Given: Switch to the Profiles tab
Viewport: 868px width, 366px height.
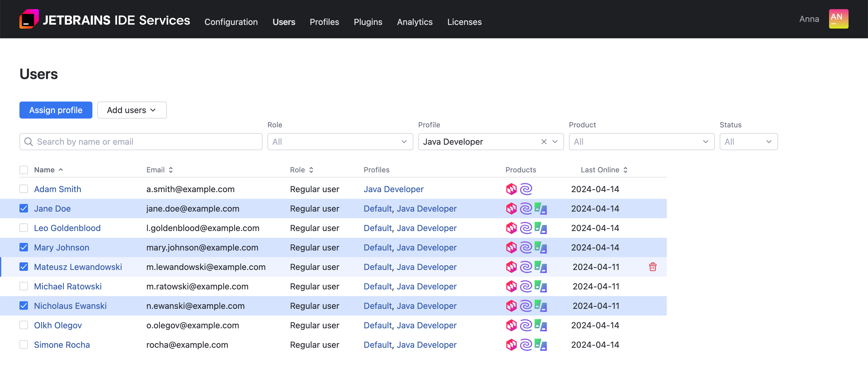Looking at the screenshot, I should (324, 22).
